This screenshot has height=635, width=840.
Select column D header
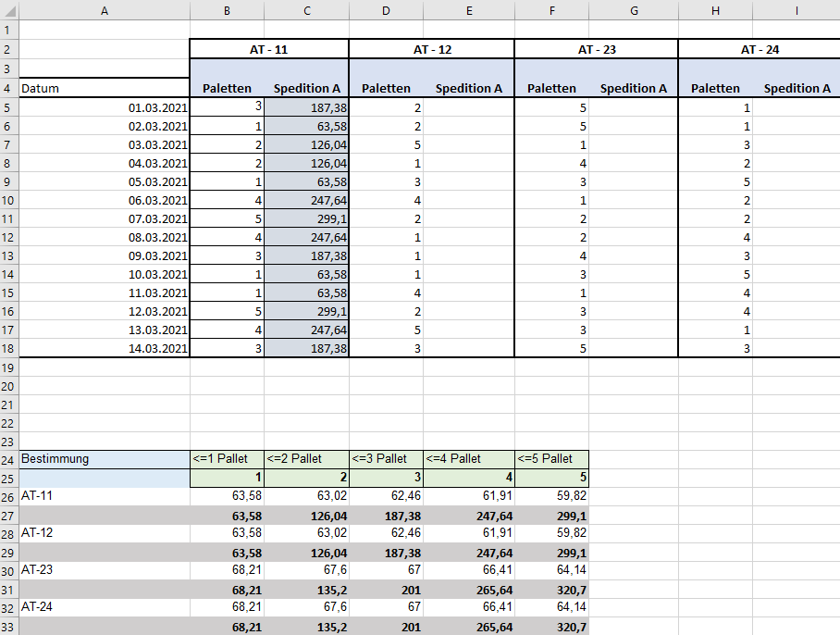[387, 11]
